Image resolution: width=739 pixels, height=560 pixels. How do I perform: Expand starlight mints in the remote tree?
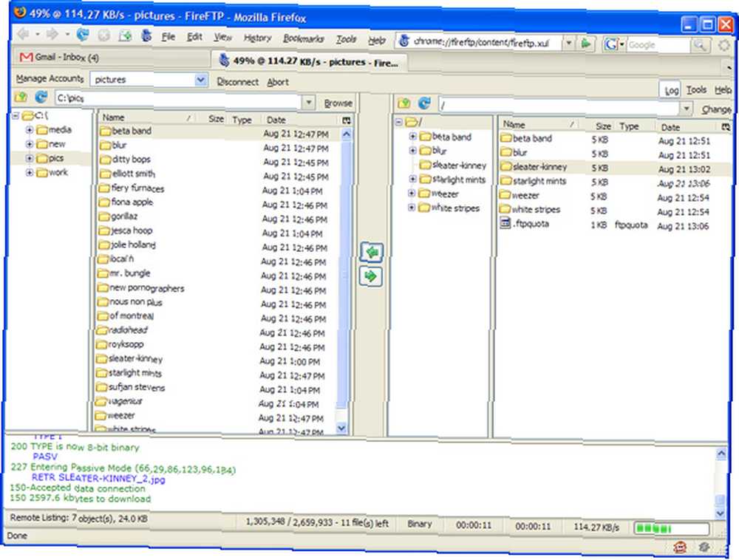pyautogui.click(x=412, y=179)
